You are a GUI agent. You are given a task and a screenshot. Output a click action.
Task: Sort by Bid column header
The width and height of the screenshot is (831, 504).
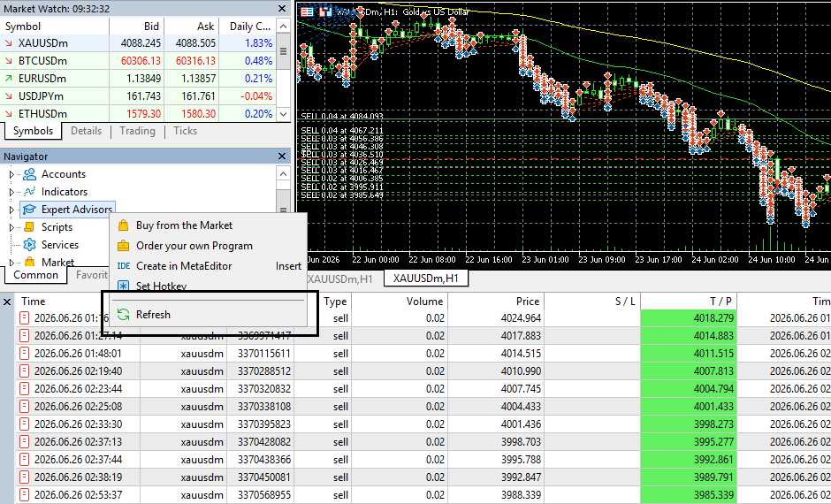pos(137,26)
